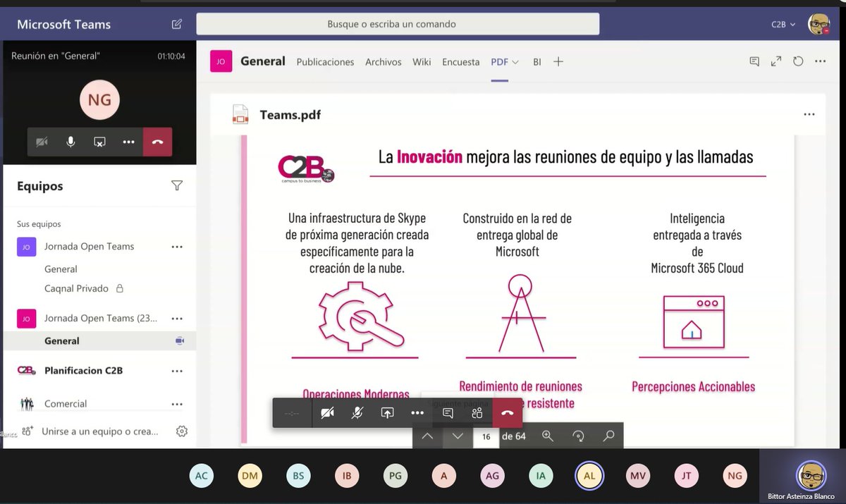This screenshot has height=504, width=846.
Task: Open the General channel under Jornada Open Teams
Action: [61, 269]
